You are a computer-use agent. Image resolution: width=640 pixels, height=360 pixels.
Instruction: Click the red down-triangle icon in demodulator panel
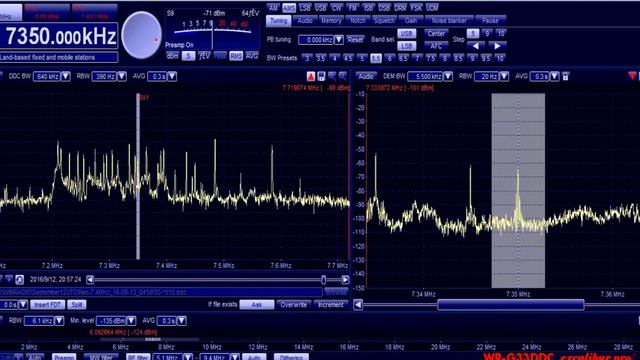632,76
